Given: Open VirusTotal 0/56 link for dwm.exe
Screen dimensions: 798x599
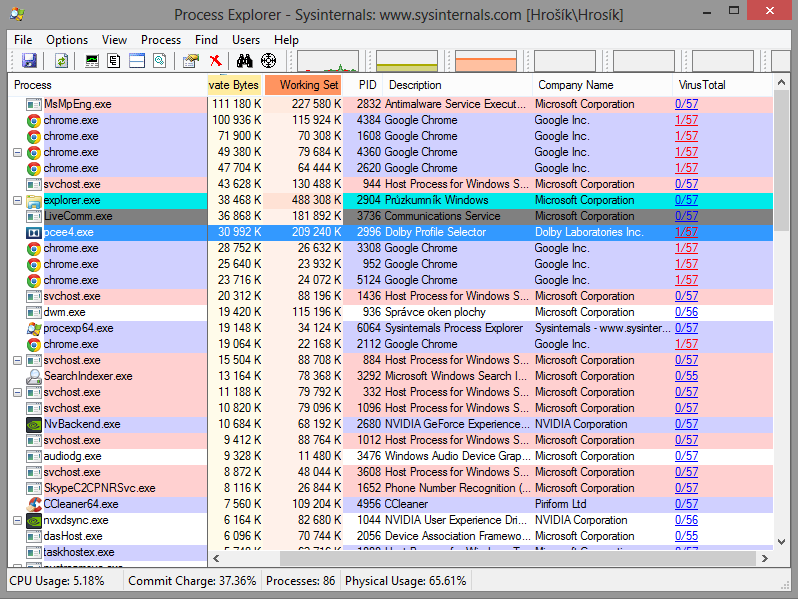Looking at the screenshot, I should (686, 312).
